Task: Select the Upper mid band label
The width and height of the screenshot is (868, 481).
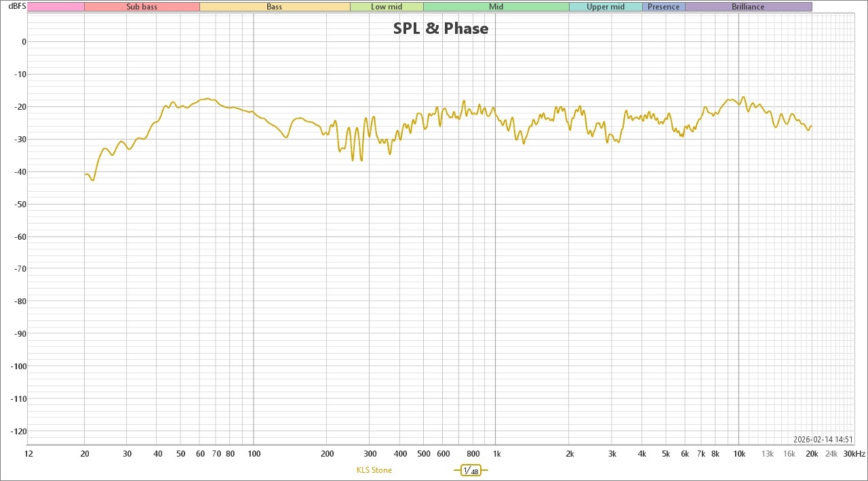Action: click(x=606, y=7)
